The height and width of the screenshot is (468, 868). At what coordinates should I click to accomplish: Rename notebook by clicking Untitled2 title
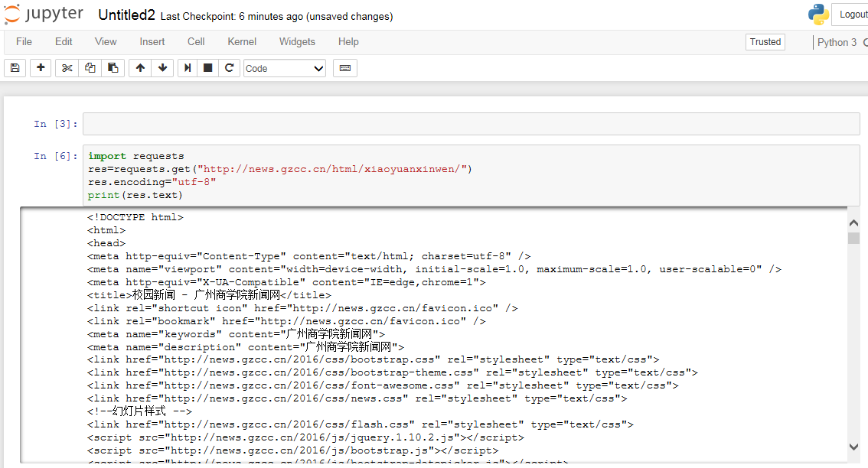click(x=127, y=15)
